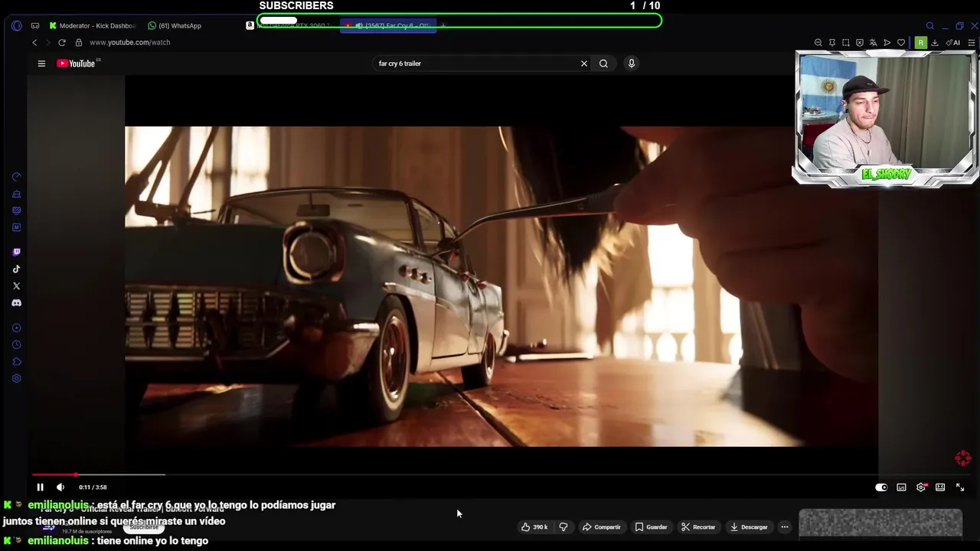Open the Opera GX main menu
This screenshot has height=551, width=980.
17,25
